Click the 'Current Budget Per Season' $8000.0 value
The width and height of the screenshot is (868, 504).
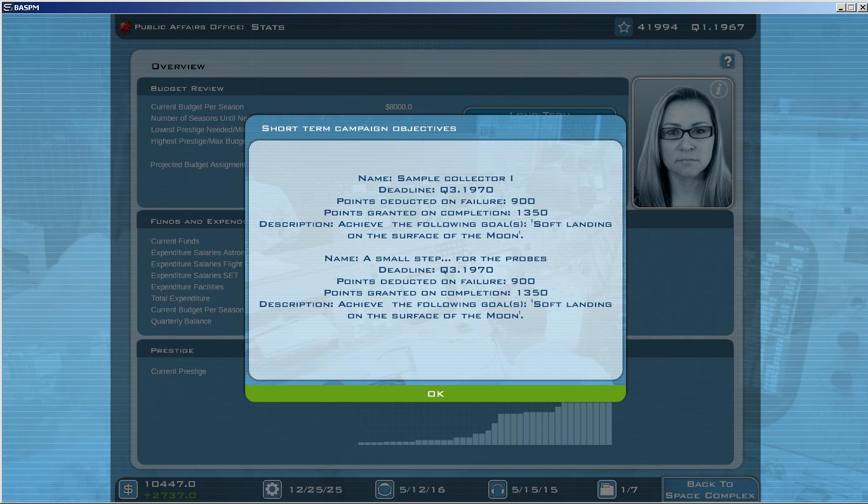pyautogui.click(x=399, y=107)
